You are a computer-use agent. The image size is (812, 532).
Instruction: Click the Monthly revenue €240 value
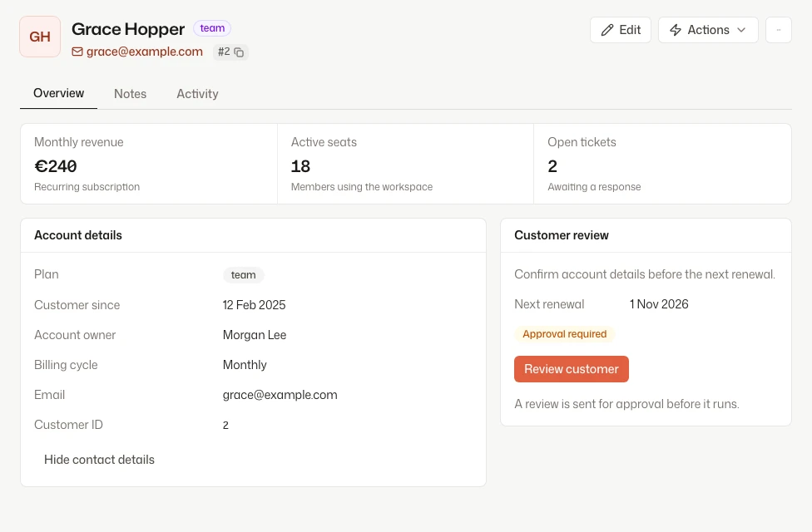tap(56, 166)
